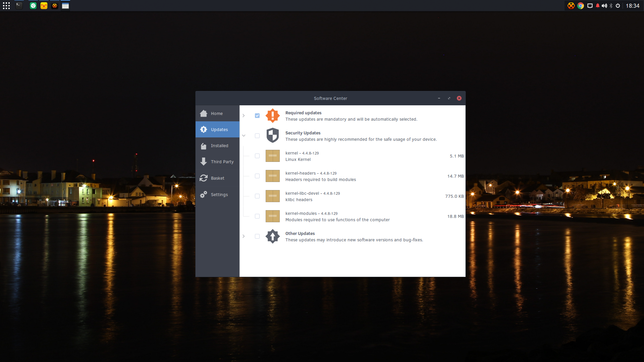The image size is (644, 362).
Task: Click the badge icon beside Updates
Action: coord(204,129)
